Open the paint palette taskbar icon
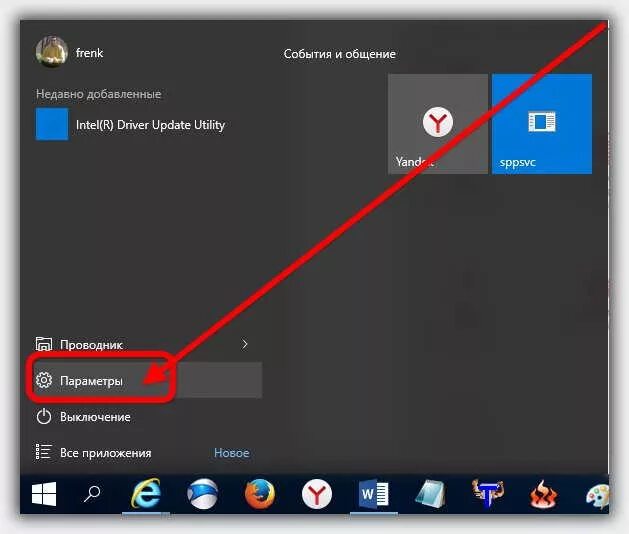Image resolution: width=629 pixels, height=534 pixels. pyautogui.click(x=597, y=496)
